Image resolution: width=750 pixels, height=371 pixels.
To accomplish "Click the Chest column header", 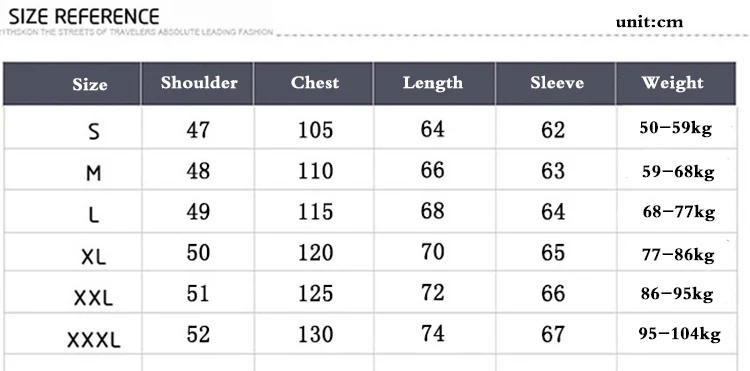I will click(315, 83).
